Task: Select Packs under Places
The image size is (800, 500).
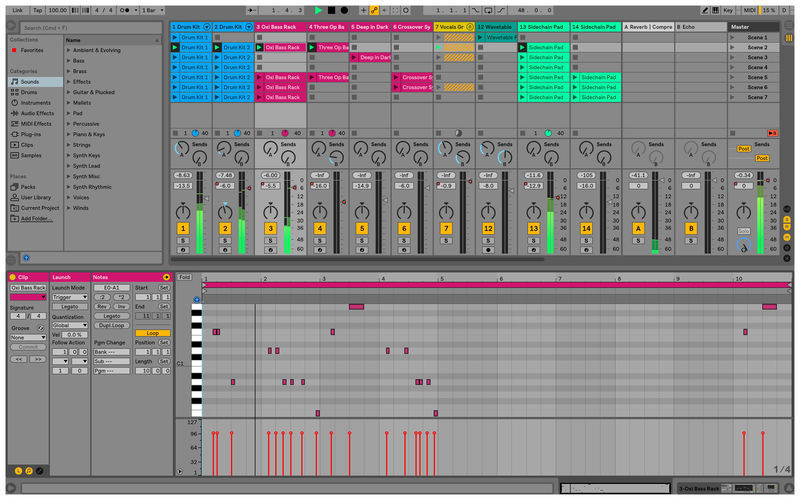Action: pos(27,187)
